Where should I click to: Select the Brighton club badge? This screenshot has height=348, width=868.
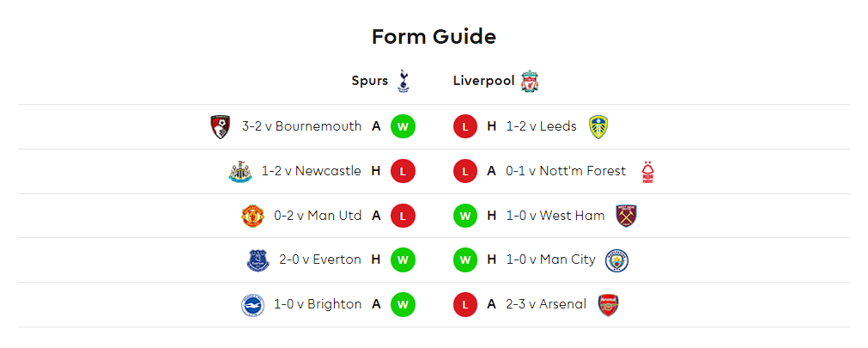click(252, 305)
